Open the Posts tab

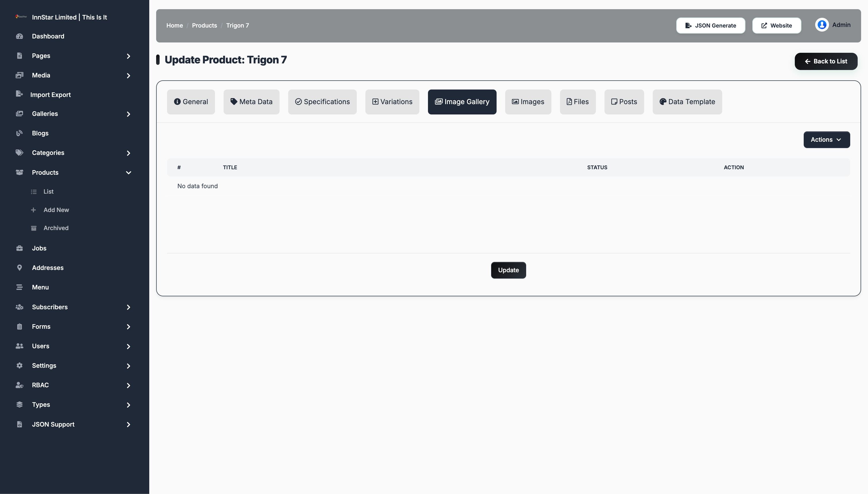(x=624, y=102)
